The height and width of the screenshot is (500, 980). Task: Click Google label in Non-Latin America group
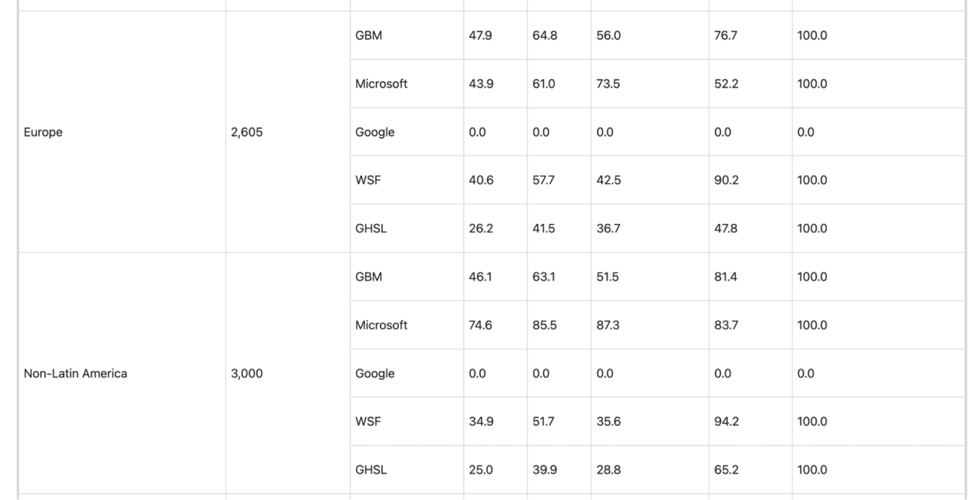tap(375, 373)
